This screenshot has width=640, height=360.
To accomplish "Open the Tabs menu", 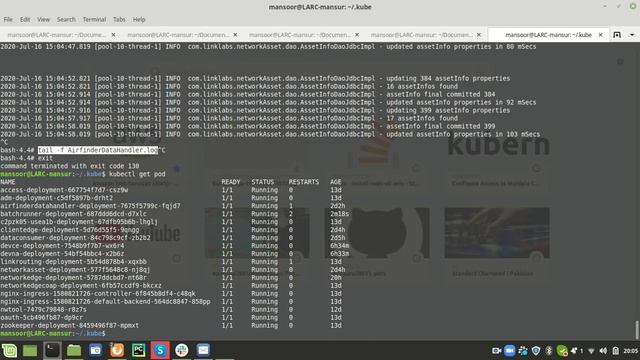I will tap(119, 20).
